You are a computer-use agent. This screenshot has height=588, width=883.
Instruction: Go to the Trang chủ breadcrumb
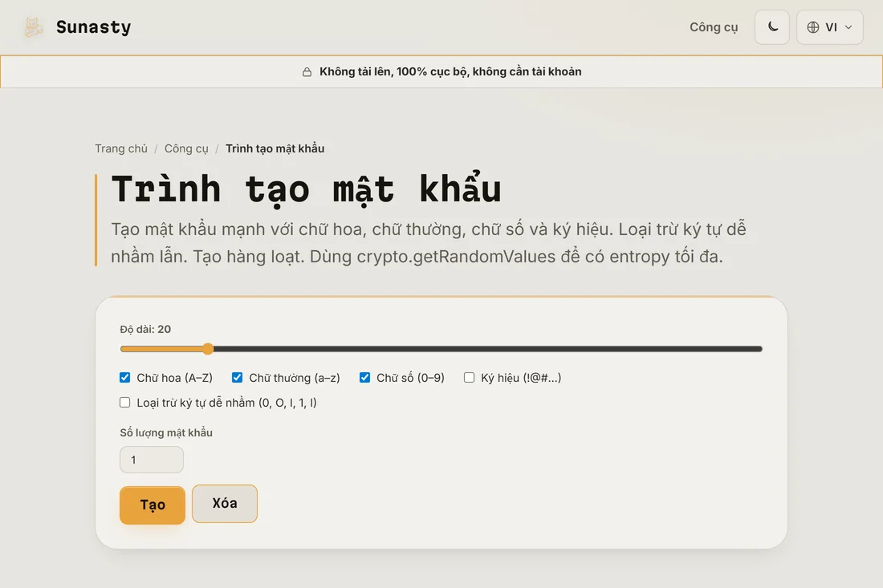pos(121,148)
